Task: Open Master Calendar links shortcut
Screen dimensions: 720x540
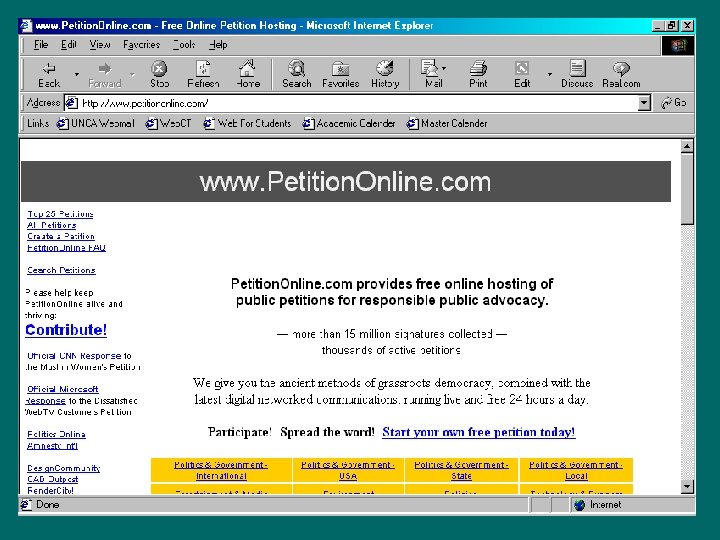Action: (x=447, y=124)
